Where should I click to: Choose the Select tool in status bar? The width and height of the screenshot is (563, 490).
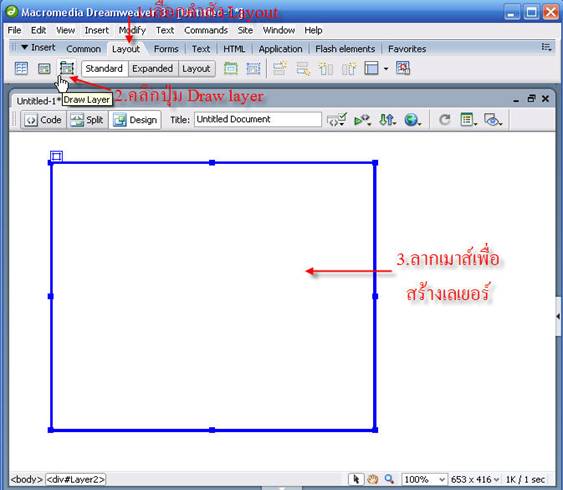point(356,479)
